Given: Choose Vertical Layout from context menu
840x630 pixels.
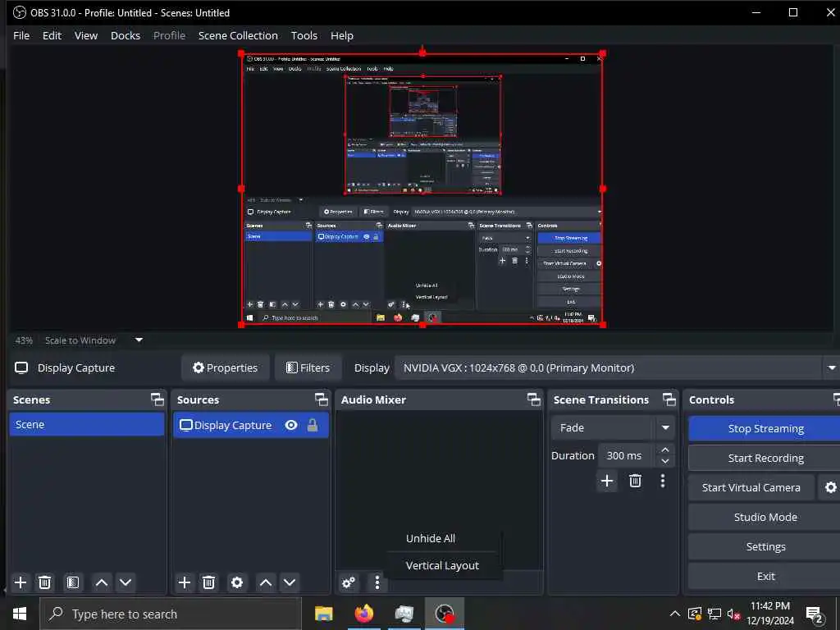Looking at the screenshot, I should click(442, 566).
